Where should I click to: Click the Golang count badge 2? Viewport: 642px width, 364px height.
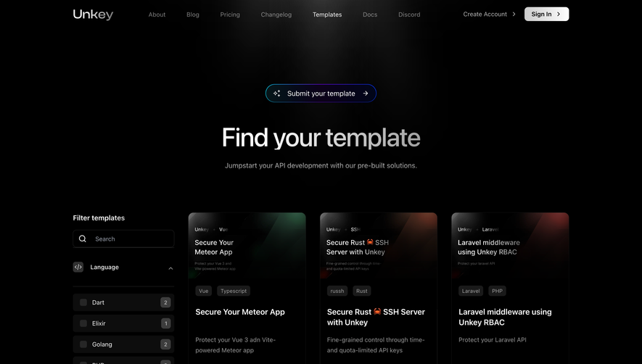[x=165, y=344]
